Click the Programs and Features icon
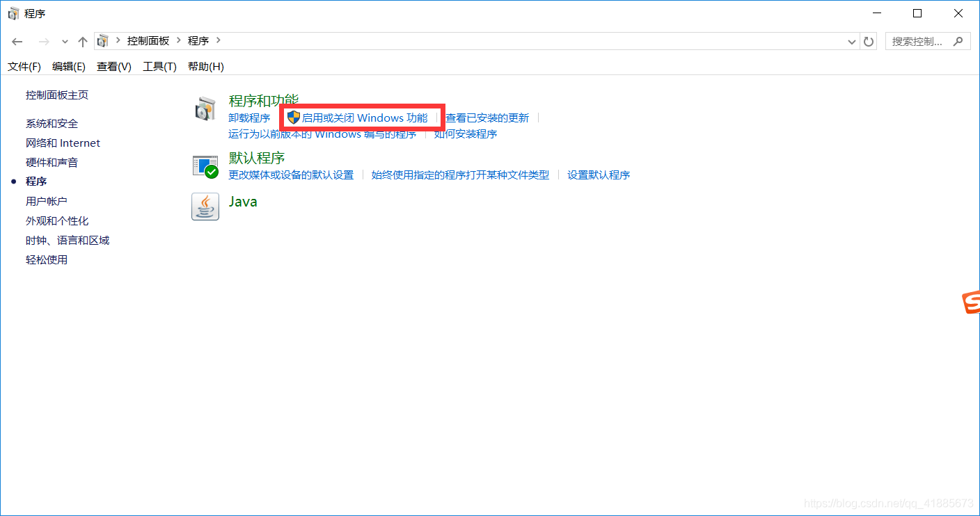This screenshot has height=516, width=980. tap(205, 109)
